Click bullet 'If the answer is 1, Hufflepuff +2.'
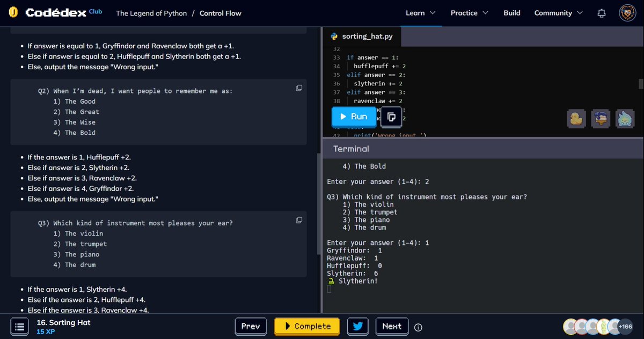Viewport: 644px width, 339px height. 79,157
